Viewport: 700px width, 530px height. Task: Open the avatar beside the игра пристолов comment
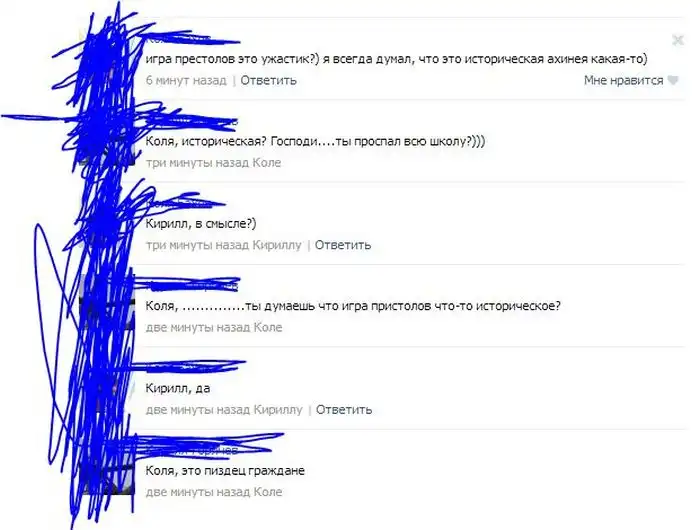pos(107,302)
